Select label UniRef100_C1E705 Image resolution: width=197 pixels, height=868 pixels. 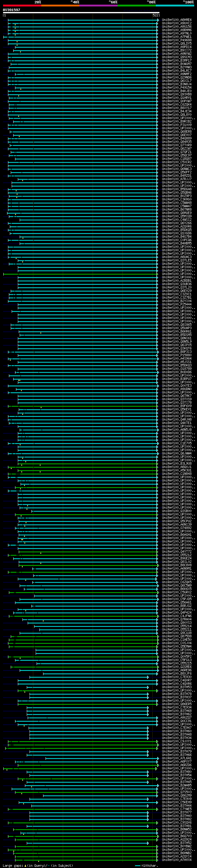click(x=177, y=443)
